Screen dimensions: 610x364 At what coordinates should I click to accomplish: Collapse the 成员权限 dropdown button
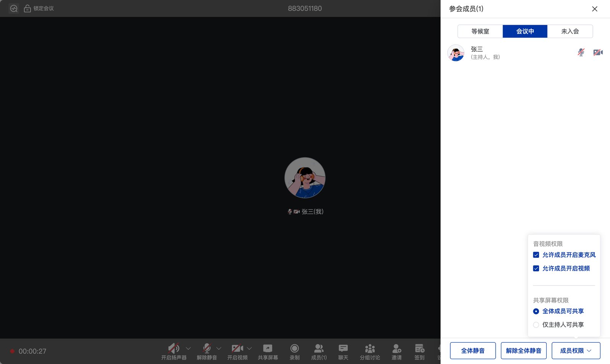(576, 351)
